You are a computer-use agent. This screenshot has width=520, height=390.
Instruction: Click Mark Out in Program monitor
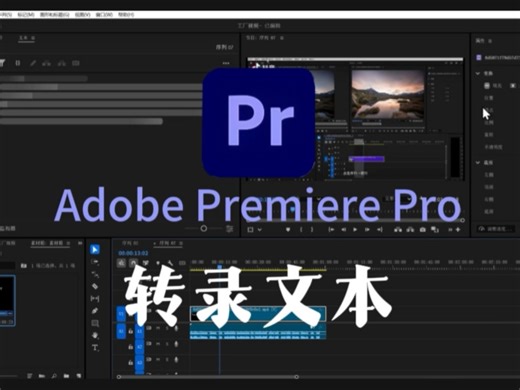(312, 230)
